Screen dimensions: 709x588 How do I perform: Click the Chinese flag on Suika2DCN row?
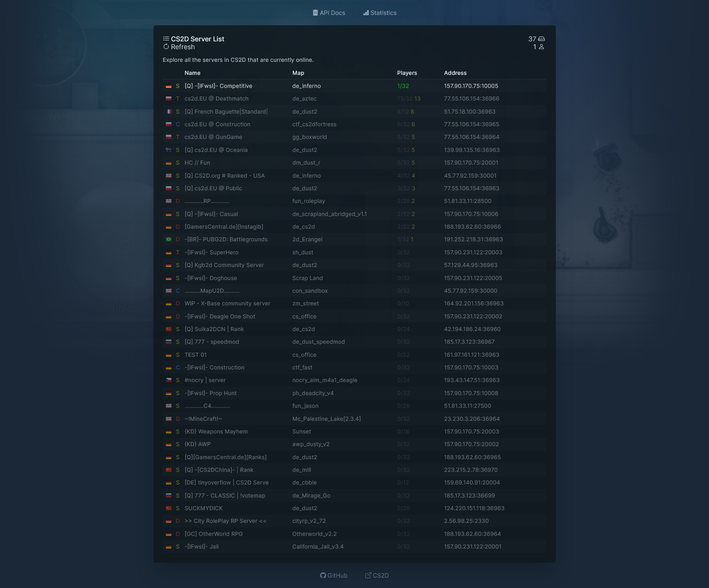(x=168, y=329)
